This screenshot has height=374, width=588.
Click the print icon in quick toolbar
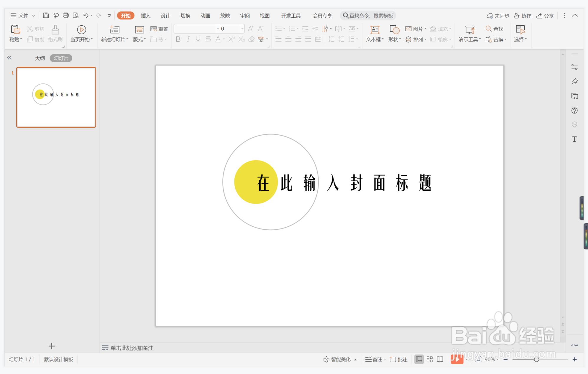[x=66, y=16]
